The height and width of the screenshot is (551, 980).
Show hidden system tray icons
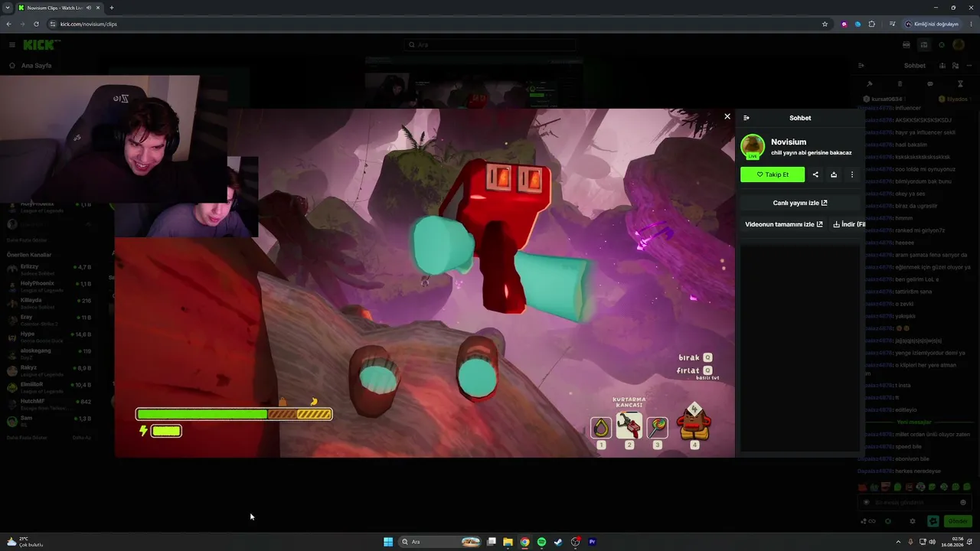tap(898, 542)
